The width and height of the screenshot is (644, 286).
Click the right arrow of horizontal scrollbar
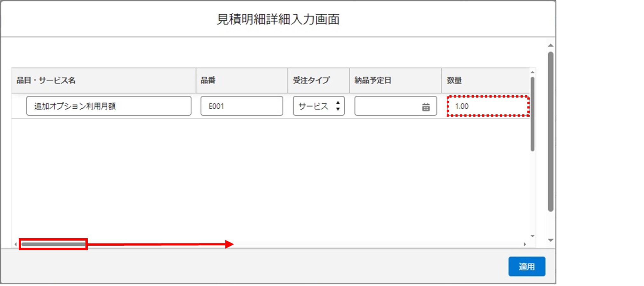pyautogui.click(x=525, y=244)
